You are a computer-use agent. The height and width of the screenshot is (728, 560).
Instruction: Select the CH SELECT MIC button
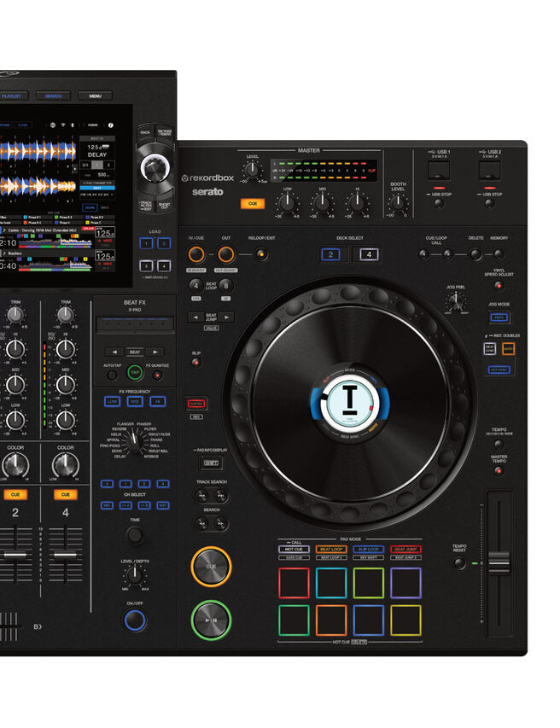pos(107,505)
